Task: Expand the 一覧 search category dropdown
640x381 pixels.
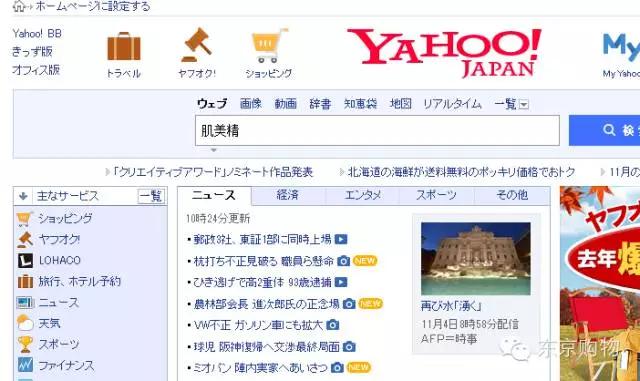Action: (x=524, y=105)
